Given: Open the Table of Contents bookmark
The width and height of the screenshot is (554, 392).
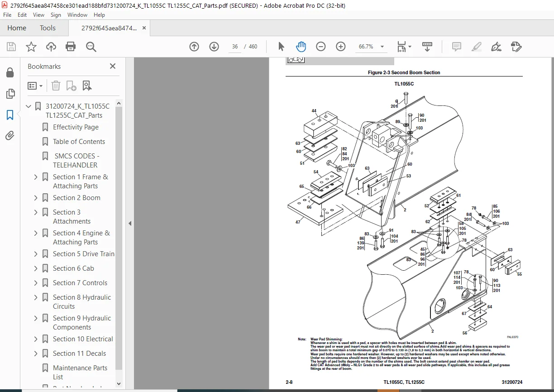Looking at the screenshot, I should [79, 142].
